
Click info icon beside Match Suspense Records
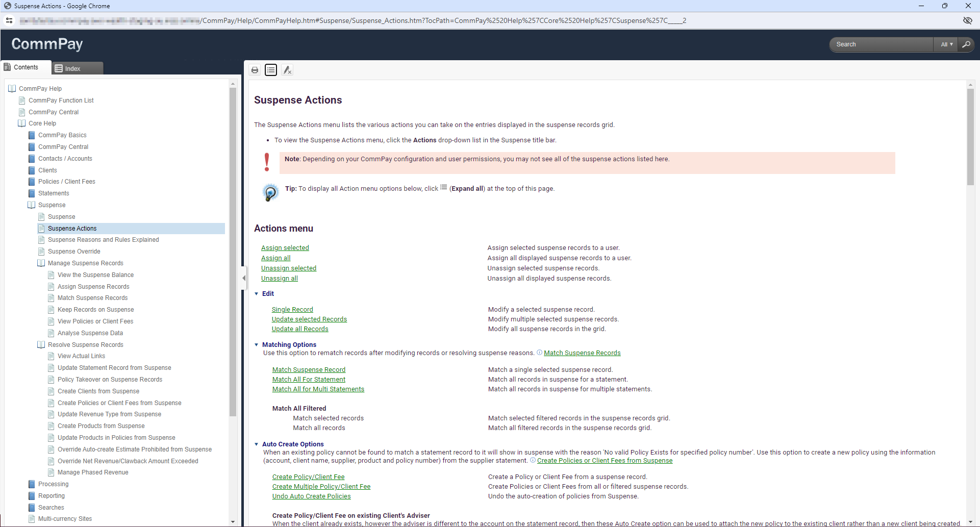tap(539, 353)
